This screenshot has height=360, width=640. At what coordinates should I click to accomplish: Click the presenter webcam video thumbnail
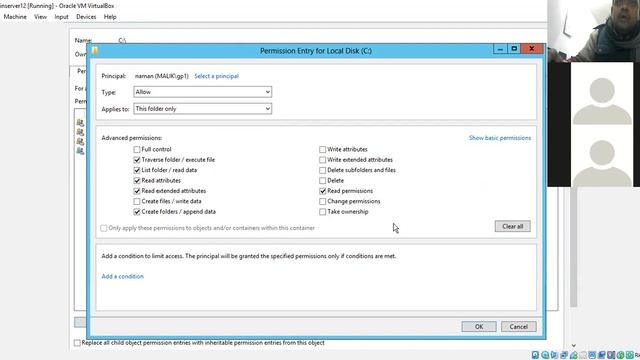[593, 31]
